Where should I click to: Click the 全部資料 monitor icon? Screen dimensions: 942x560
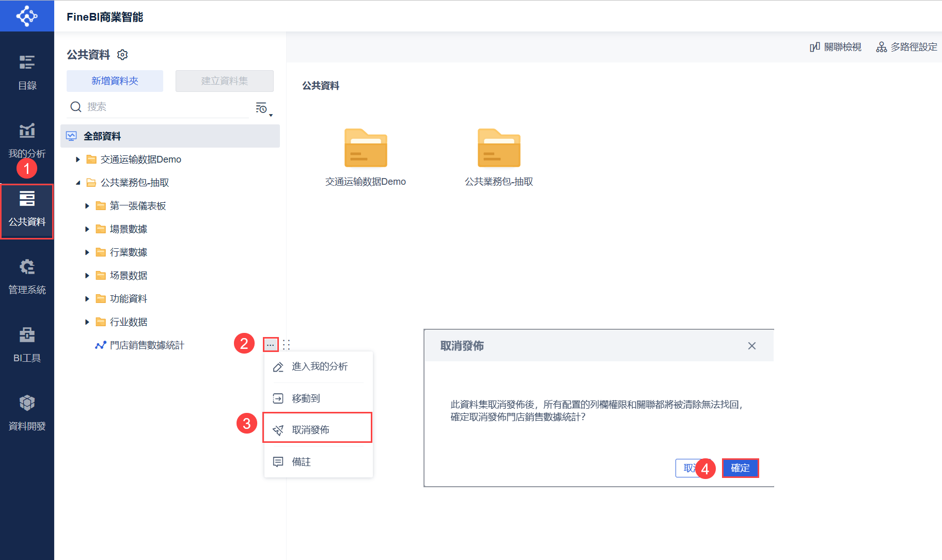(x=71, y=136)
